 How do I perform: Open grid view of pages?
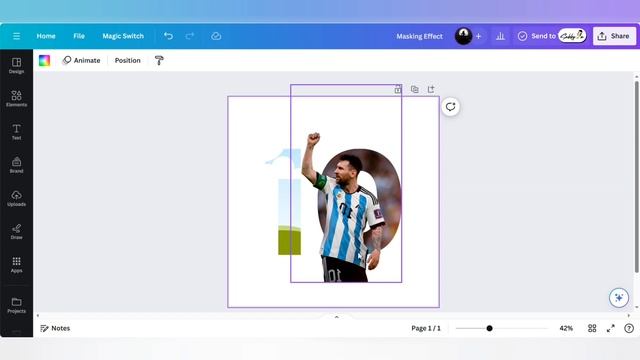point(592,328)
